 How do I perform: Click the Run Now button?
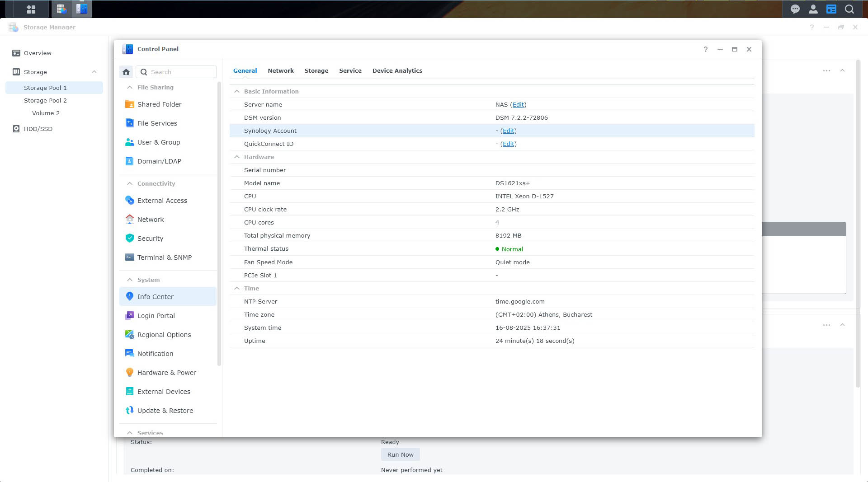pyautogui.click(x=400, y=455)
